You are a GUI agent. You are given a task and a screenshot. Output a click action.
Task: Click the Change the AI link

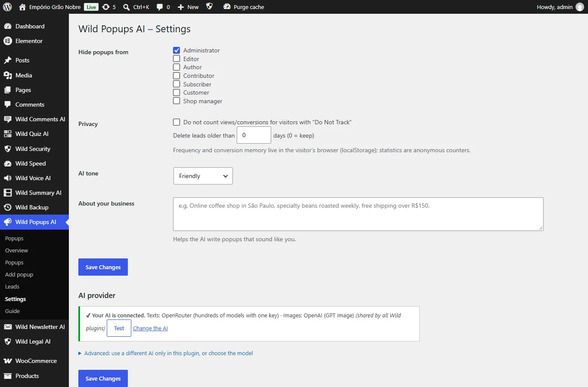150,329
